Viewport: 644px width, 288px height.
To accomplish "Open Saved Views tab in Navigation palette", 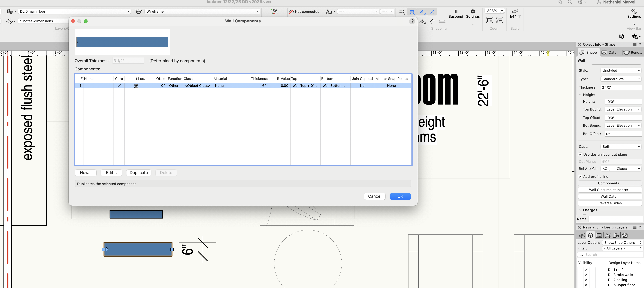I will (x=616, y=235).
